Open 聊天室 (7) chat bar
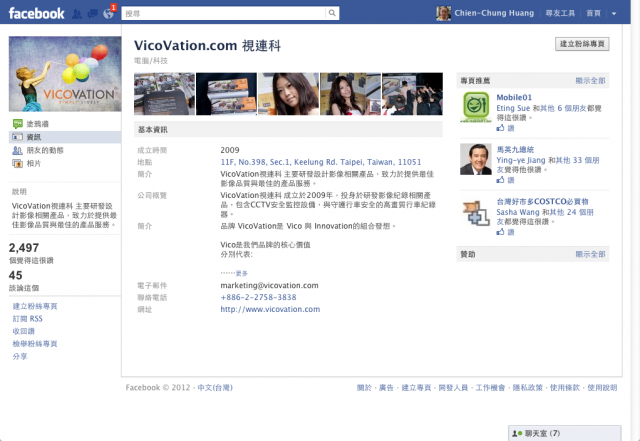 tap(564, 433)
